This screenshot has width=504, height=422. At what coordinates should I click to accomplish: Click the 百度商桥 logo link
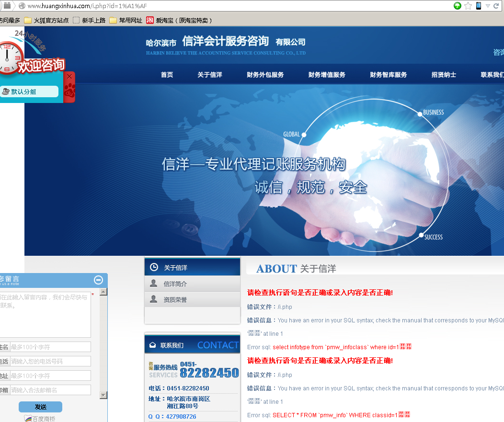click(x=40, y=419)
